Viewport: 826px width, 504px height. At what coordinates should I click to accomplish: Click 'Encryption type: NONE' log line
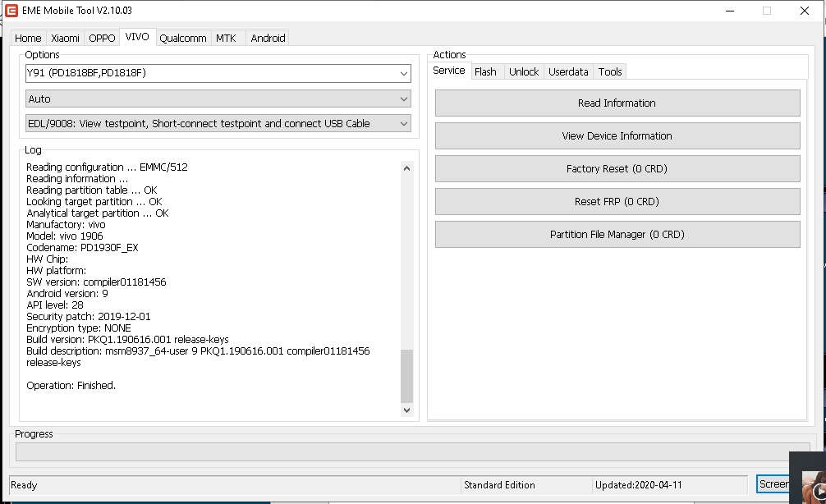point(79,328)
